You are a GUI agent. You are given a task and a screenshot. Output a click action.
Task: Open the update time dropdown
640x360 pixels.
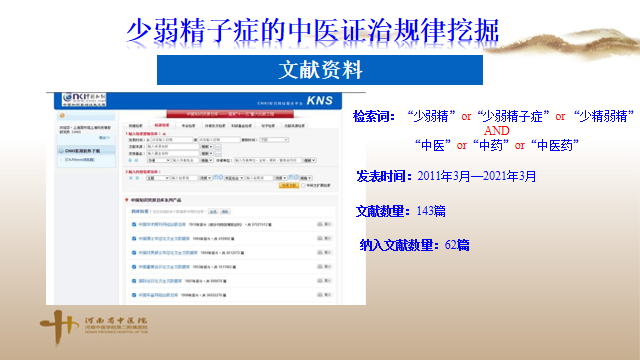point(274,140)
